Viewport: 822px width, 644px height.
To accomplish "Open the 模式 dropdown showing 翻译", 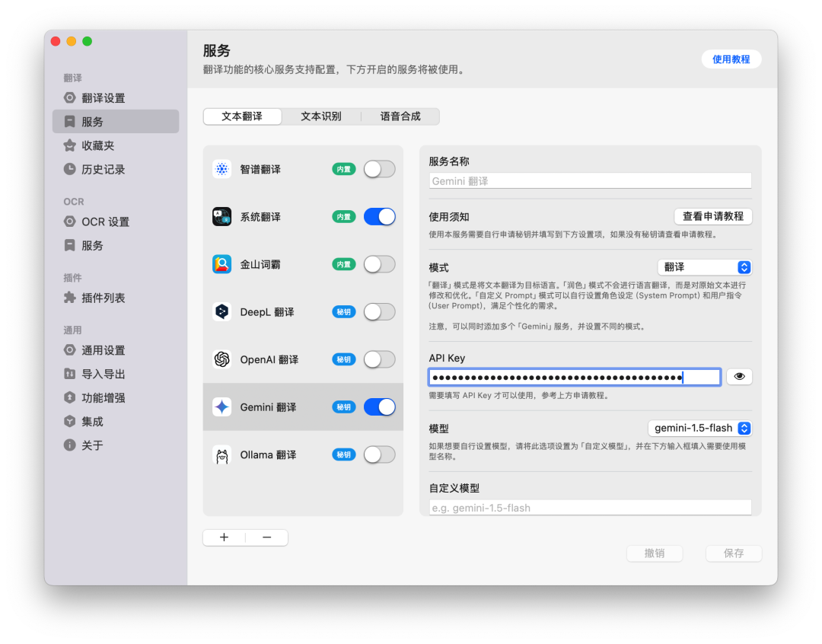I will (x=705, y=267).
